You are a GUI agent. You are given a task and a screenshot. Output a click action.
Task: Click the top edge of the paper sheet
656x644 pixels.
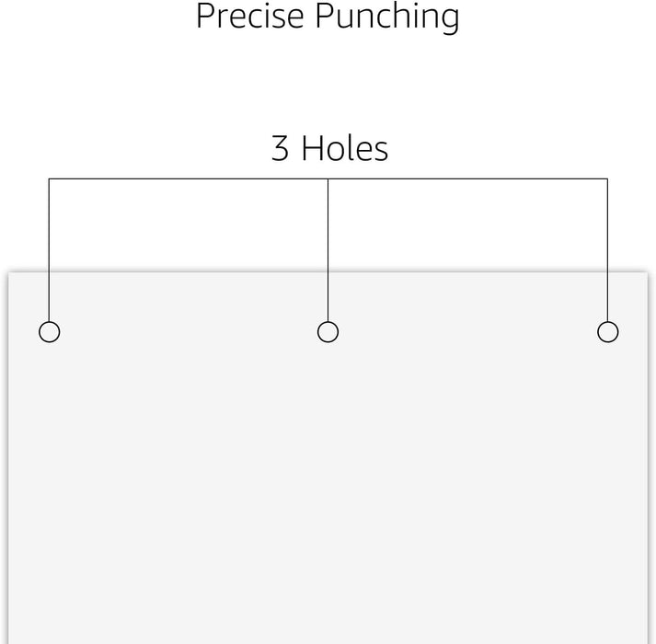pos(328,273)
